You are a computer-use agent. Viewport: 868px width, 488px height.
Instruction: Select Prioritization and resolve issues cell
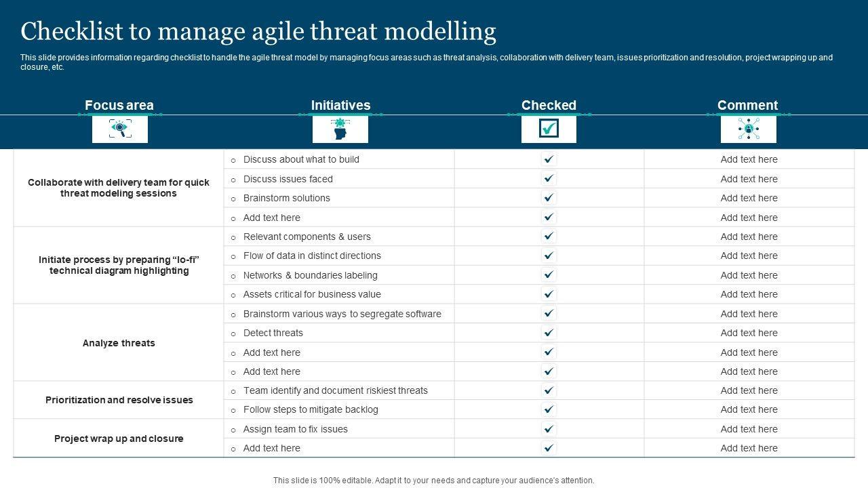point(119,400)
